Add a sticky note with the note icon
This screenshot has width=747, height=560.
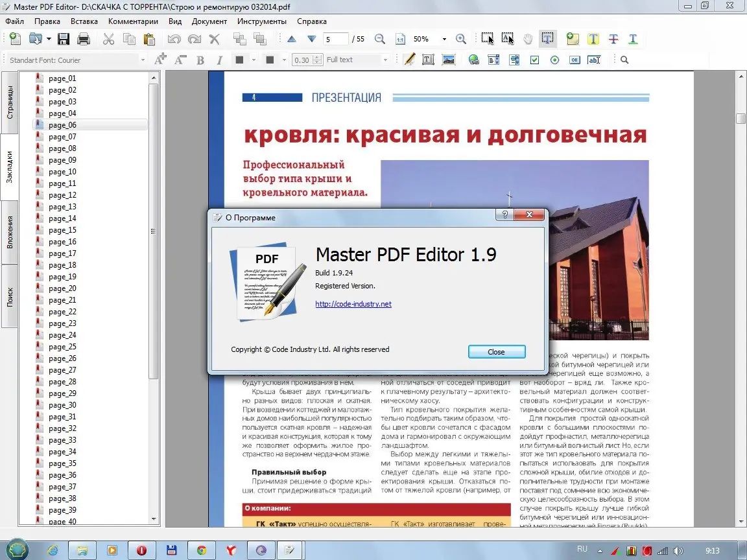[x=573, y=39]
